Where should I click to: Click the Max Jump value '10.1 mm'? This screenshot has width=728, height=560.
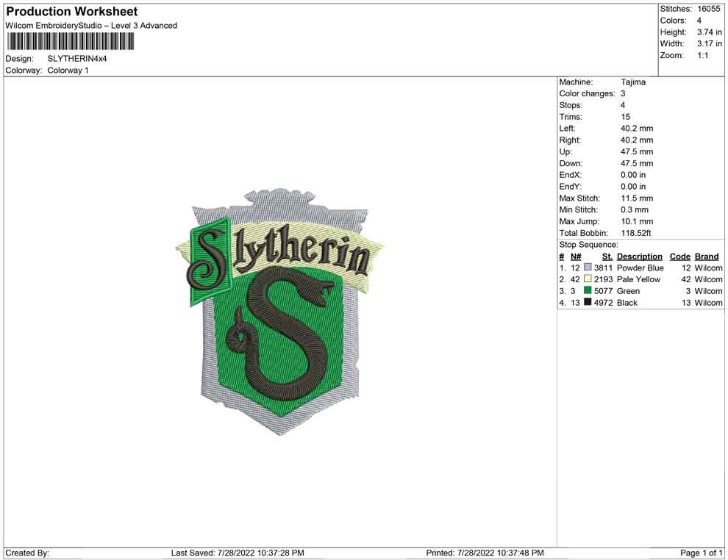[x=637, y=221]
